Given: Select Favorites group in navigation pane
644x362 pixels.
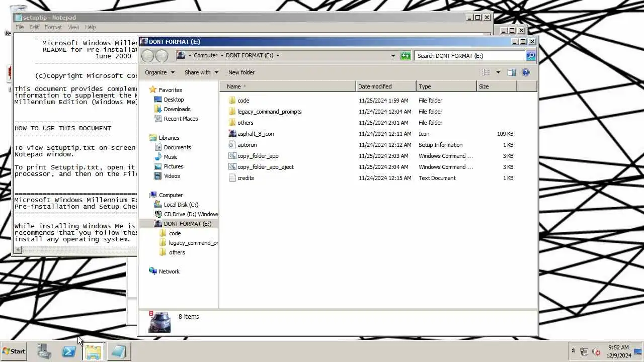Looking at the screenshot, I should point(170,90).
